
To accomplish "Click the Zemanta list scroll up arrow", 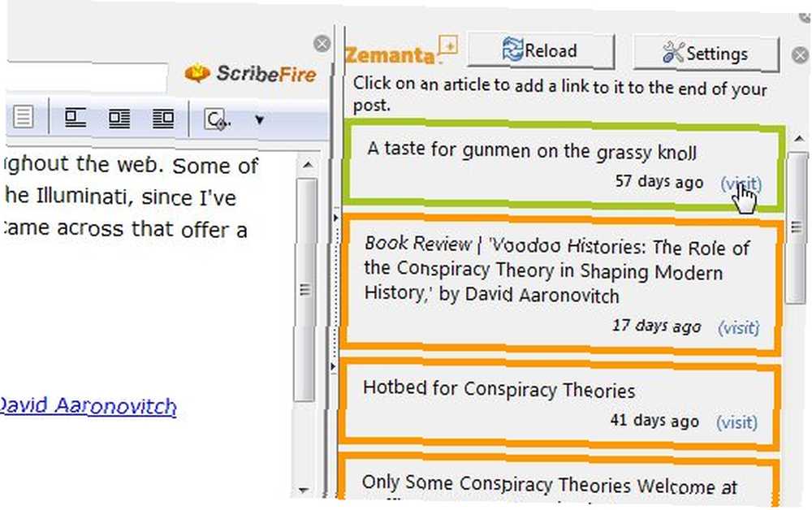I will tap(799, 138).
